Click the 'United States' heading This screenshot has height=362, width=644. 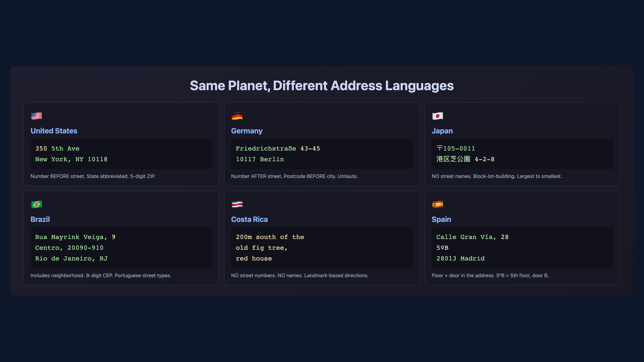54,131
